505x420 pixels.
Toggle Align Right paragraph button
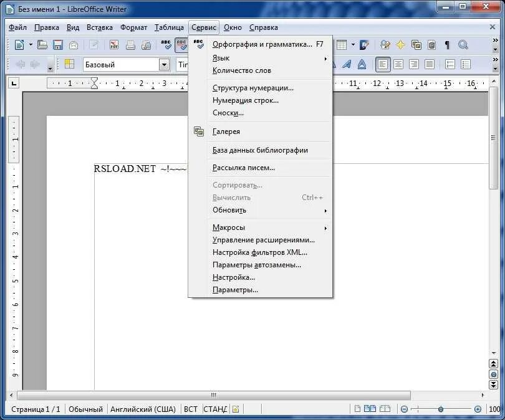[414, 64]
